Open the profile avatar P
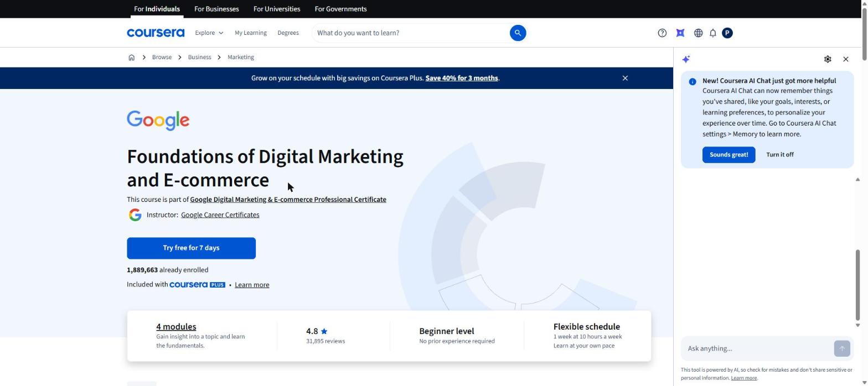Image resolution: width=868 pixels, height=386 pixels. coord(727,33)
